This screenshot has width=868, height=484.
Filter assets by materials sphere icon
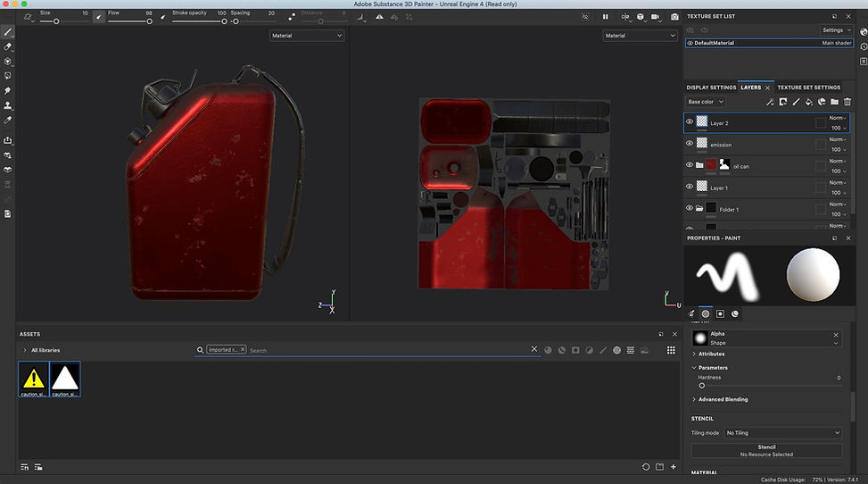548,350
